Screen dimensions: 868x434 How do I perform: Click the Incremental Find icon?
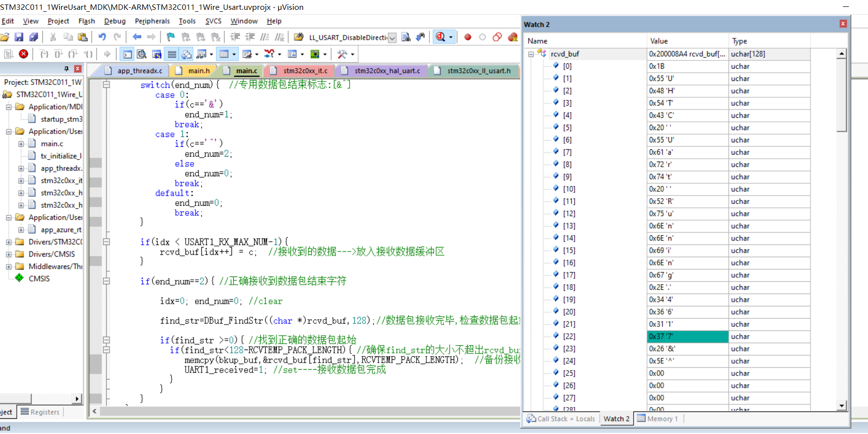[420, 37]
